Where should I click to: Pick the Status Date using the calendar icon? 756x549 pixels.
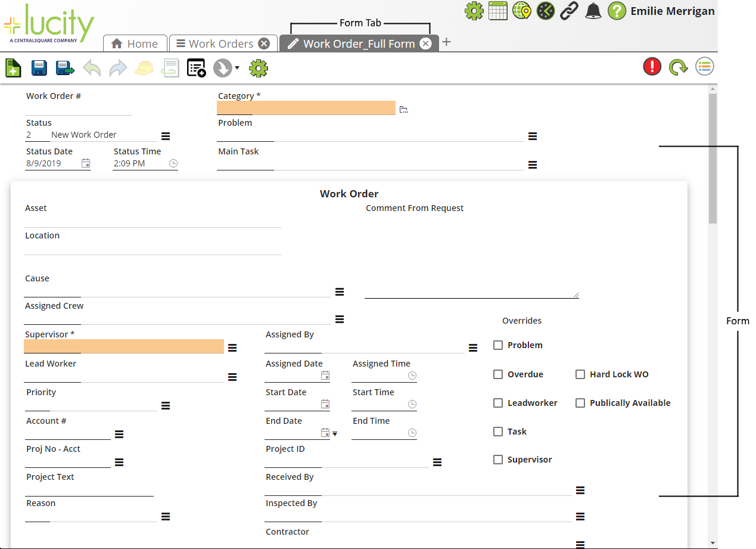[85, 163]
